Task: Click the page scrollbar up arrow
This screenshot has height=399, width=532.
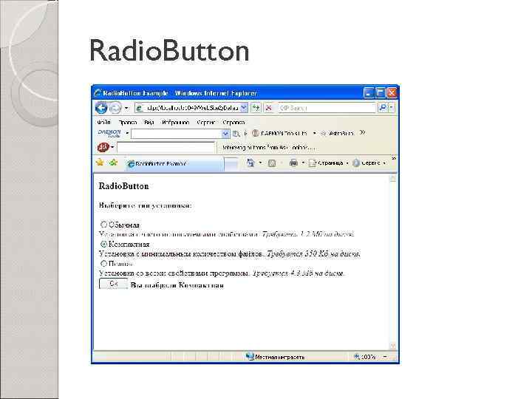Action: 393,179
